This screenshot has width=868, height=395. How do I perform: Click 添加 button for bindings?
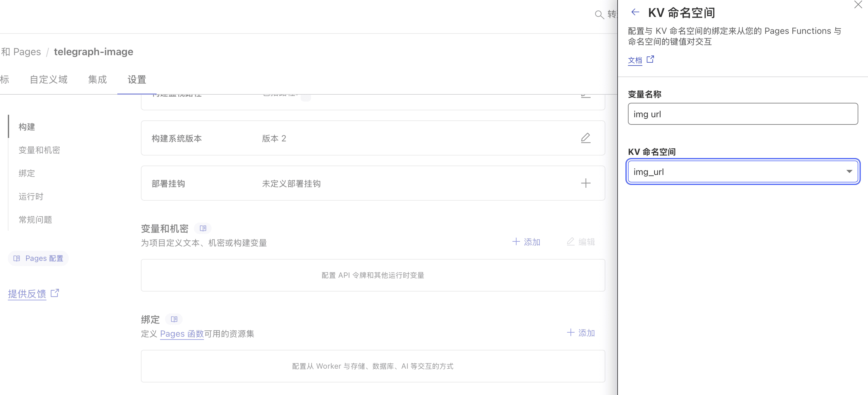(x=581, y=333)
